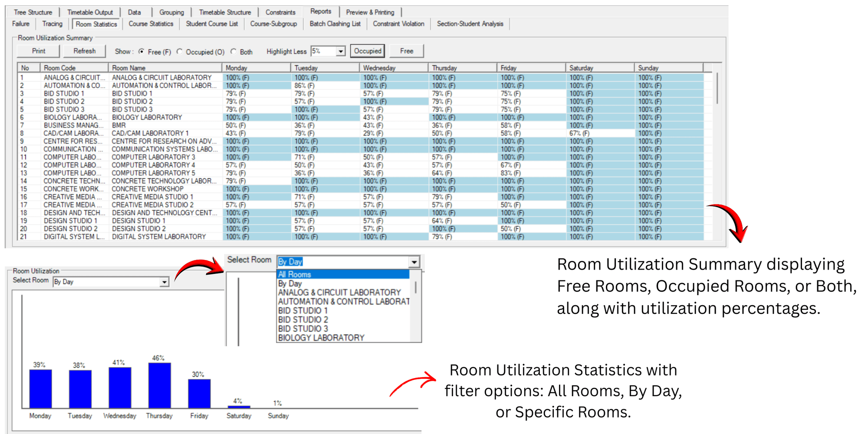The image size is (868, 434).
Task: Open the Tracing sub-tab
Action: click(x=52, y=24)
